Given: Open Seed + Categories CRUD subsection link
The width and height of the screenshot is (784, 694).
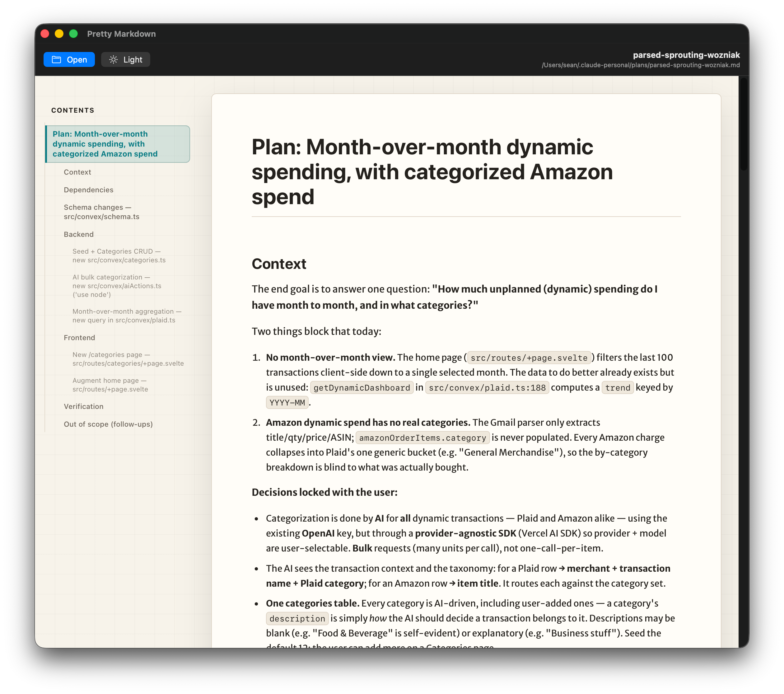Looking at the screenshot, I should (119, 256).
